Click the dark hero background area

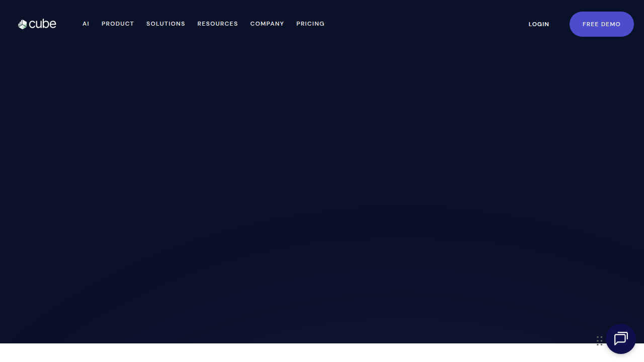(322, 191)
